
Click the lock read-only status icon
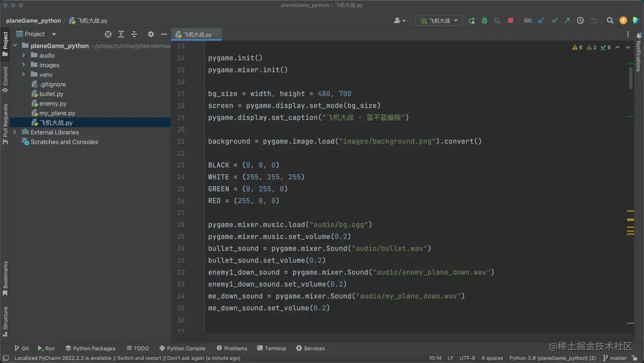(x=635, y=358)
